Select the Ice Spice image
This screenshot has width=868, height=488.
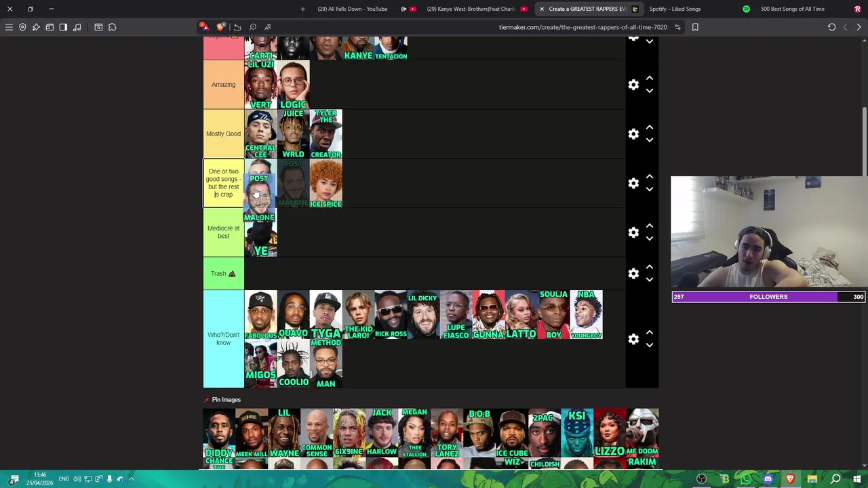(325, 184)
